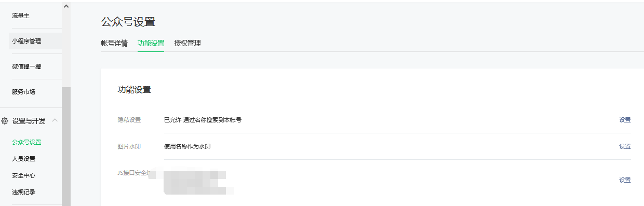This screenshot has height=206, width=644.
Task: Click the sidebar vertical scrollbar thumb
Action: tap(66, 146)
